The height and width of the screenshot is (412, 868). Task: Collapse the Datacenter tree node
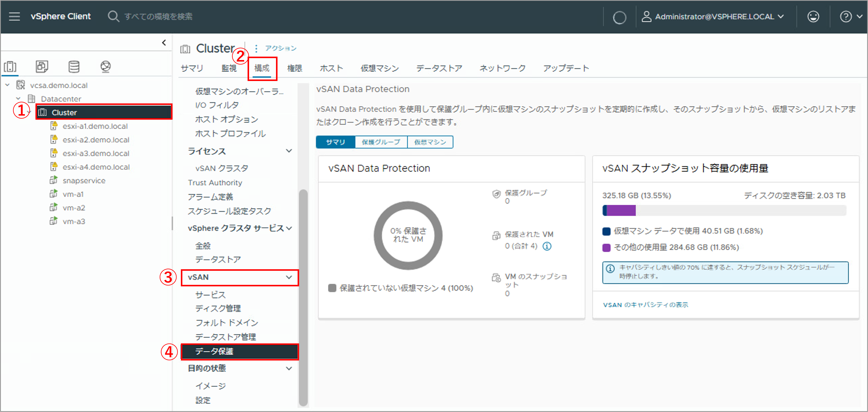pos(18,98)
